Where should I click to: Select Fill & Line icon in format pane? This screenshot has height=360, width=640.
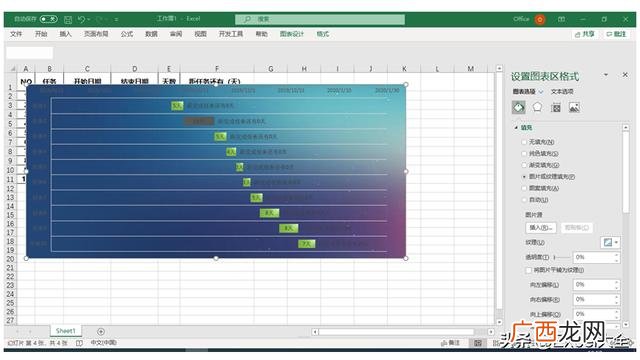pos(519,107)
